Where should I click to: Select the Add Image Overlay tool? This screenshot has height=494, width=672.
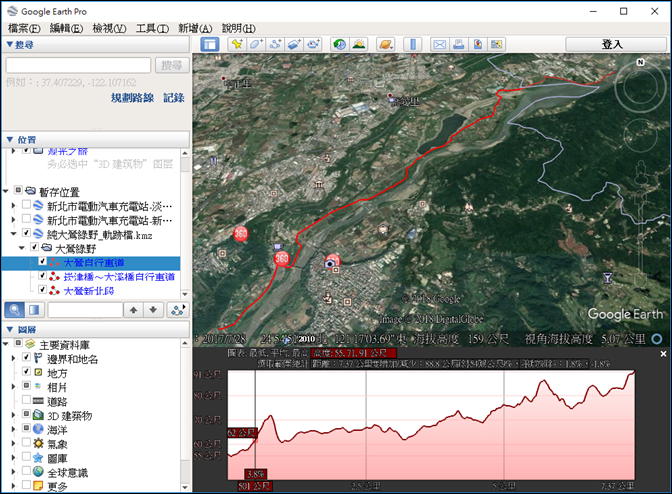pos(294,44)
